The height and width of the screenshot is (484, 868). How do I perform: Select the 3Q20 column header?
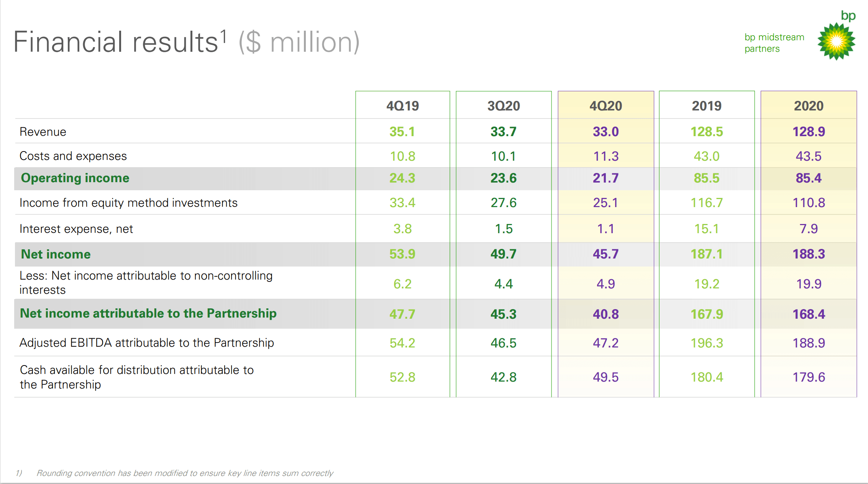[504, 106]
